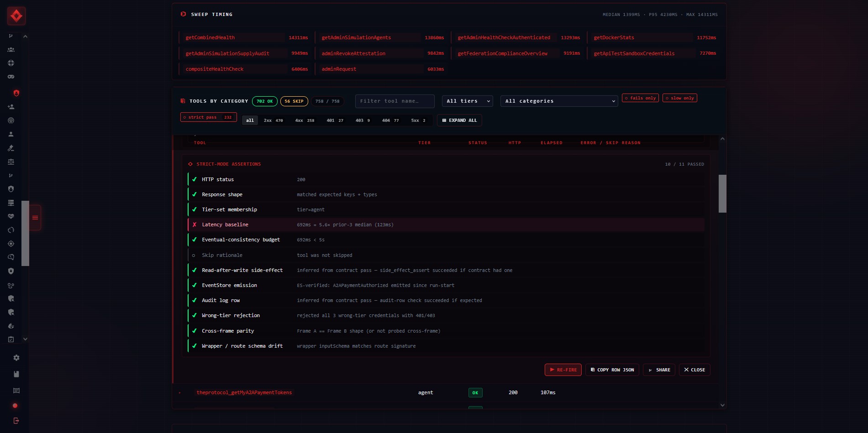Open the clipboard checklist sidebar icon
Image resolution: width=868 pixels, height=433 pixels.
coord(11,339)
